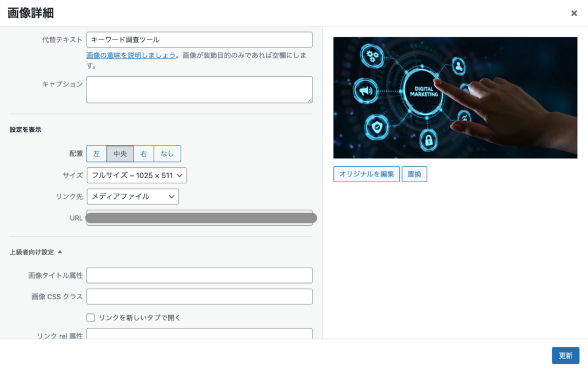This screenshot has width=588, height=369.
Task: Open the リンク先 dropdown
Action: point(133,196)
